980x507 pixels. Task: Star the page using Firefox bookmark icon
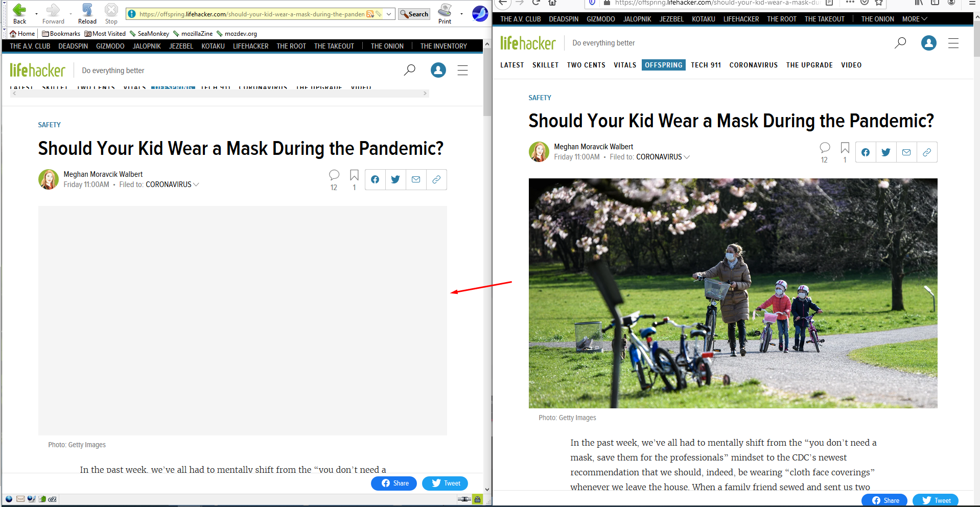point(879,3)
